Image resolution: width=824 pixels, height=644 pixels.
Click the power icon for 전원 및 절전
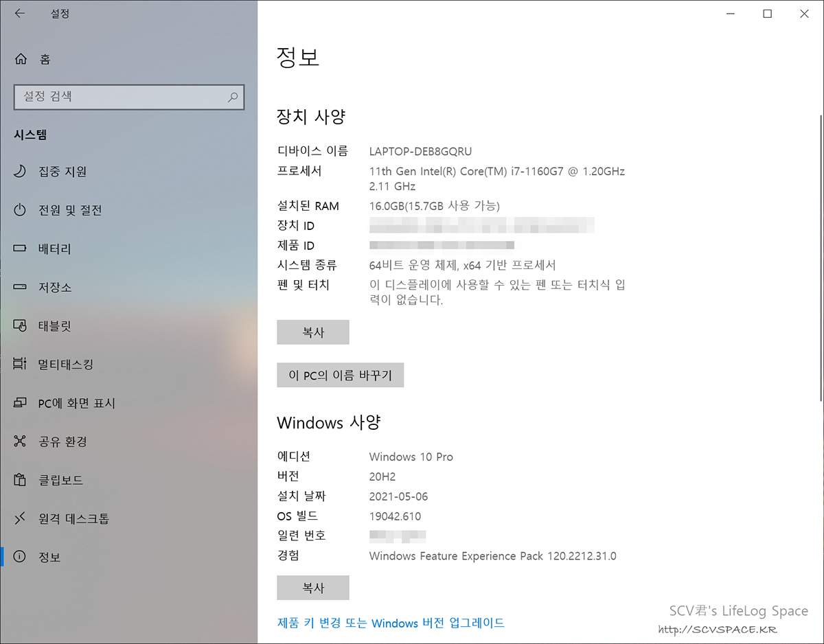20,210
